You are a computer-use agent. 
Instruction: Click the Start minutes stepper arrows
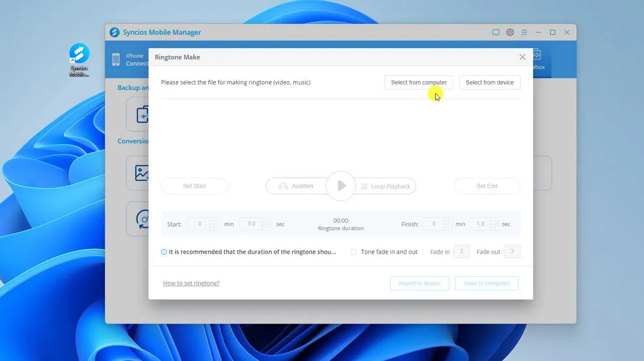214,224
